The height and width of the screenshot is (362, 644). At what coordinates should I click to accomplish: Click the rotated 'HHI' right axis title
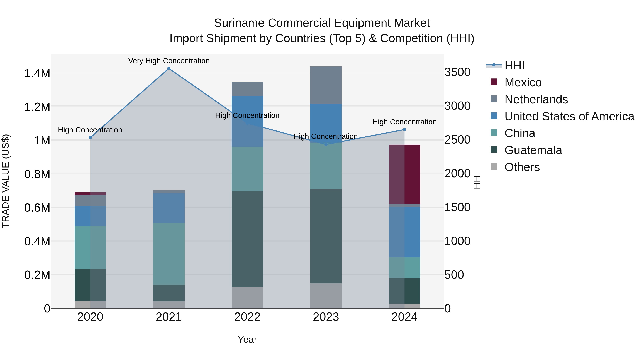point(477,181)
